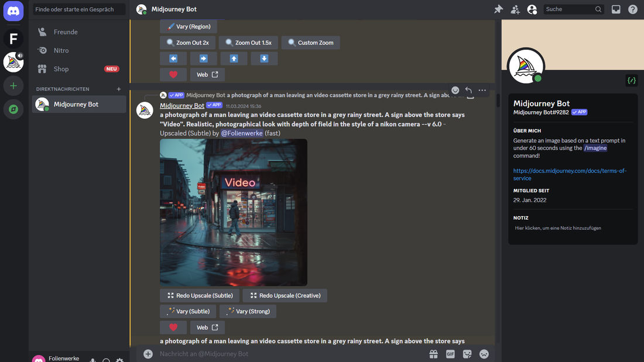
Task: Open more message options ellipsis
Action: click(482, 90)
